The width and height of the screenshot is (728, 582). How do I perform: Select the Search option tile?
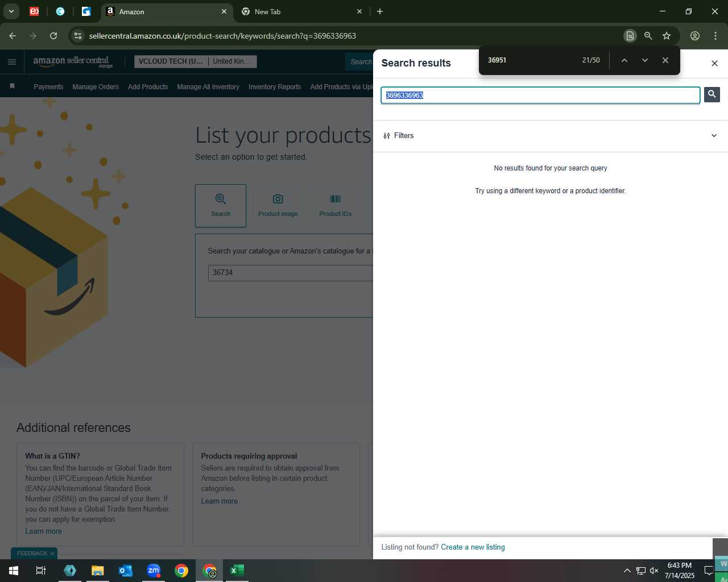(x=221, y=206)
